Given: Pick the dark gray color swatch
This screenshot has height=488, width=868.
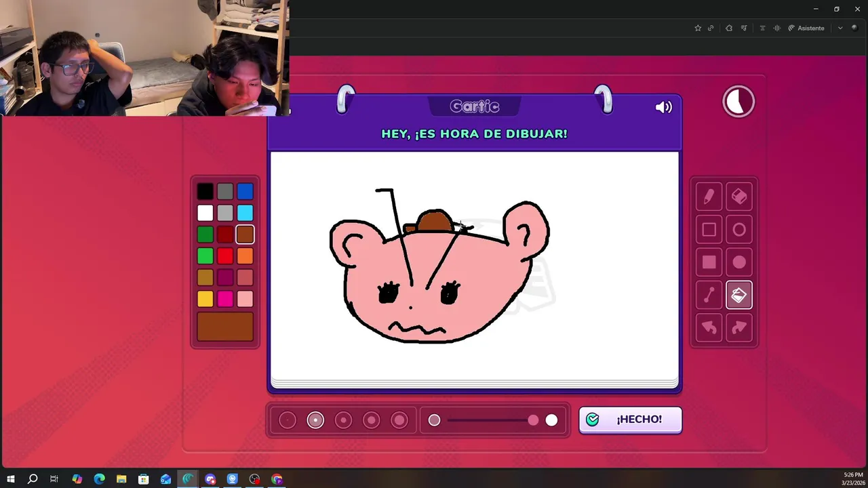Looking at the screenshot, I should coord(225,192).
